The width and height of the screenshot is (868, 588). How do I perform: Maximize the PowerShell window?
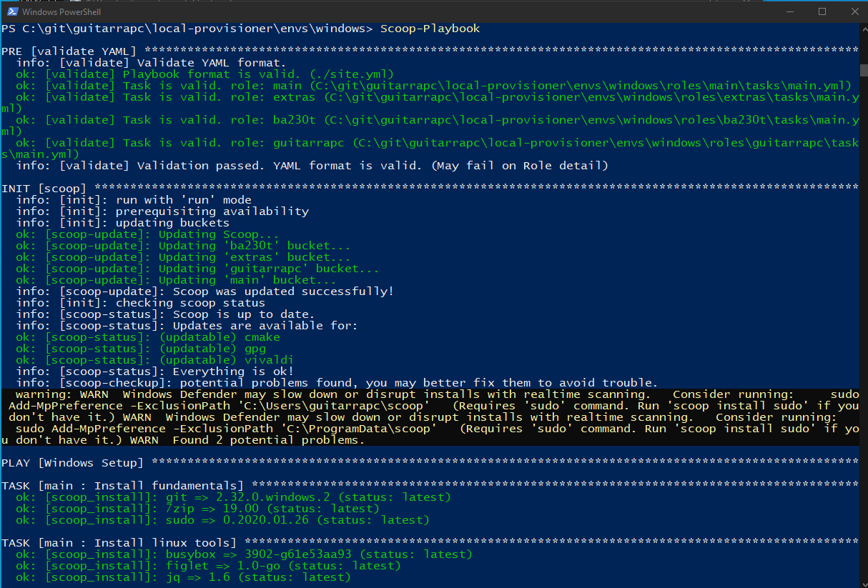point(822,11)
